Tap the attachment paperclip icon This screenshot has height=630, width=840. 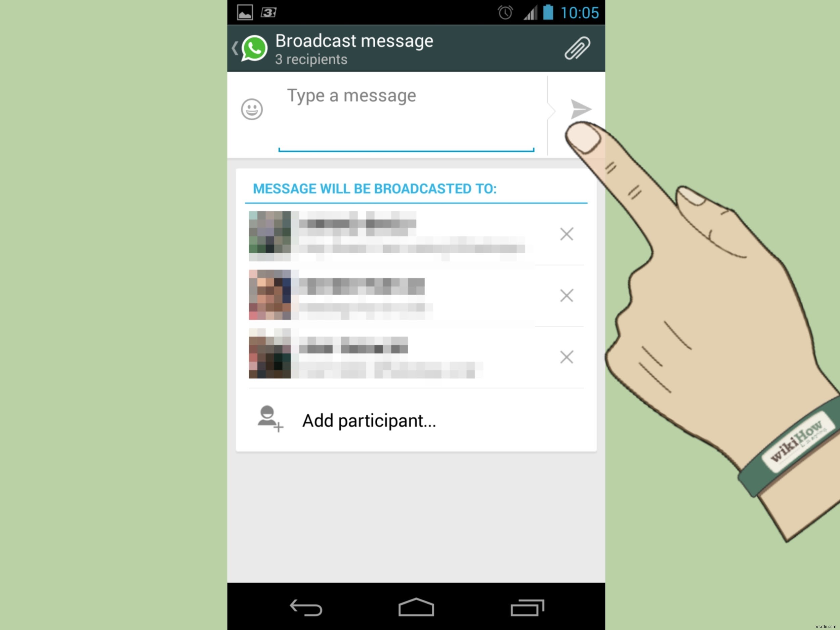(x=578, y=48)
